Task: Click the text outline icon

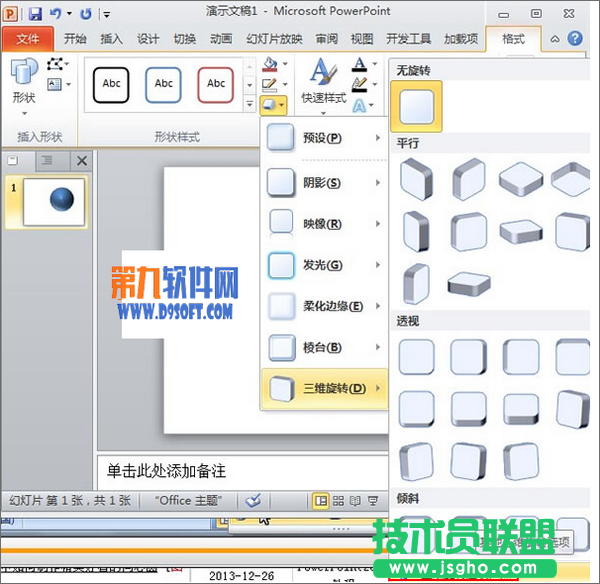Action: [359, 84]
